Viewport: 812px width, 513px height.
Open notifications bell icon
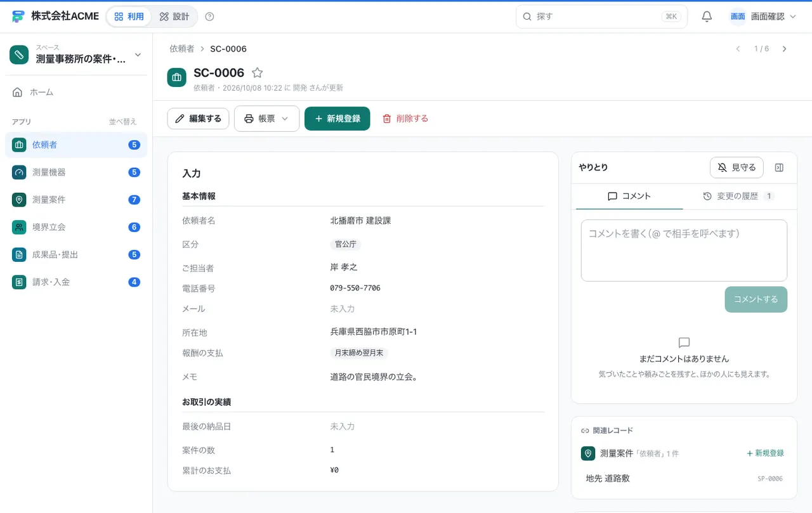707,16
